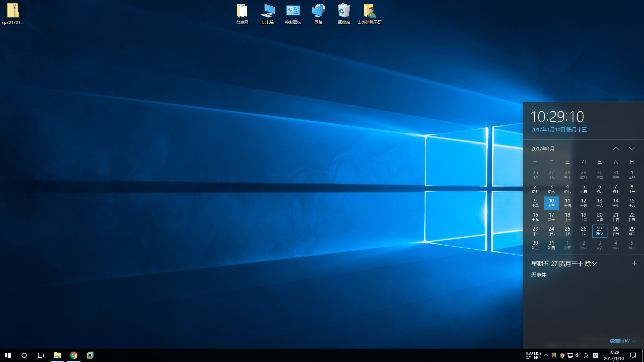Open the Action Center notification icon

[x=633, y=355]
